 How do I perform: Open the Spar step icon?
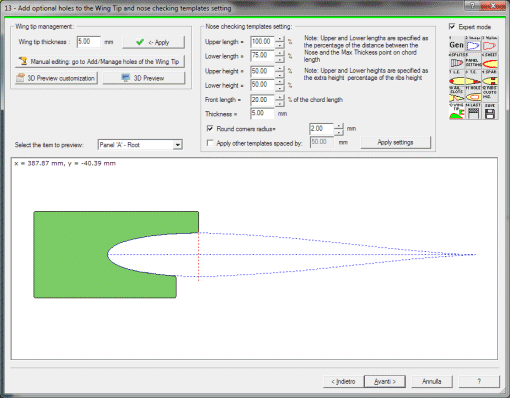490,78
